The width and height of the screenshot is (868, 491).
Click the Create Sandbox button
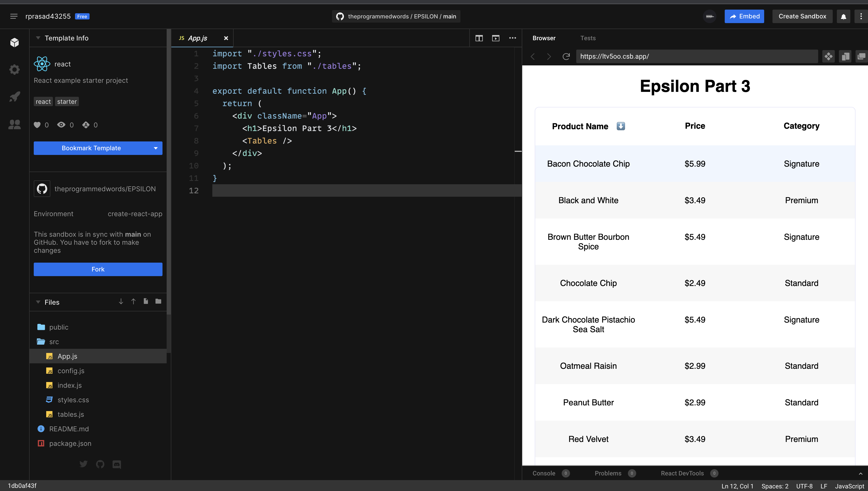coord(802,16)
